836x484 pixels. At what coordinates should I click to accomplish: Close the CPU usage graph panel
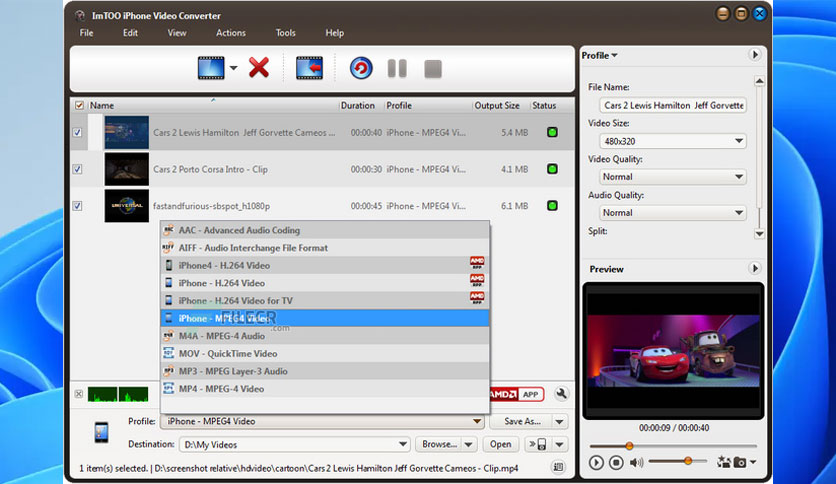(78, 394)
